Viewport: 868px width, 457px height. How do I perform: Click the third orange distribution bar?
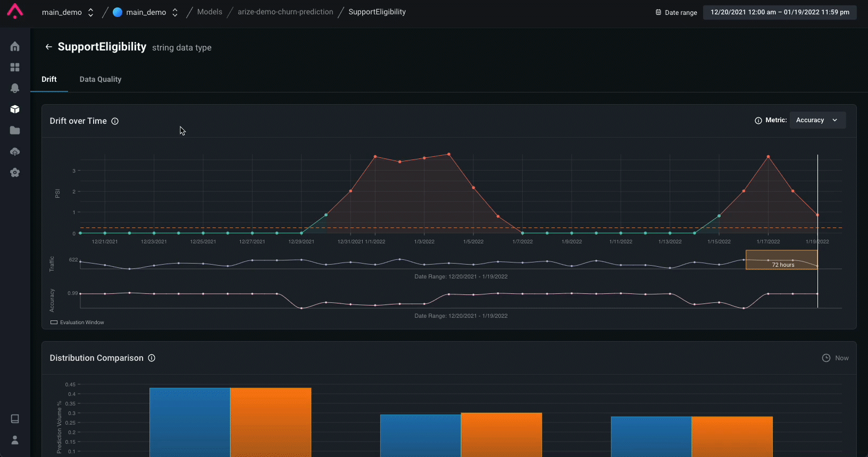pos(732,437)
